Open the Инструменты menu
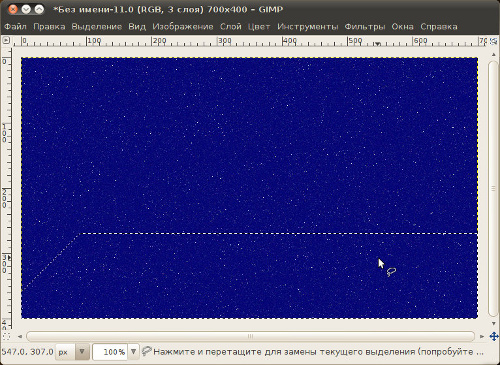 point(307,27)
